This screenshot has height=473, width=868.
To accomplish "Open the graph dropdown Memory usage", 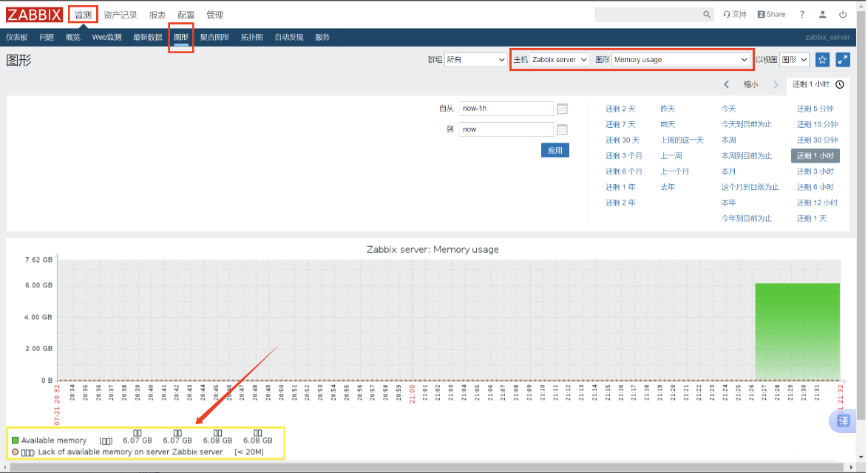I will [x=680, y=60].
